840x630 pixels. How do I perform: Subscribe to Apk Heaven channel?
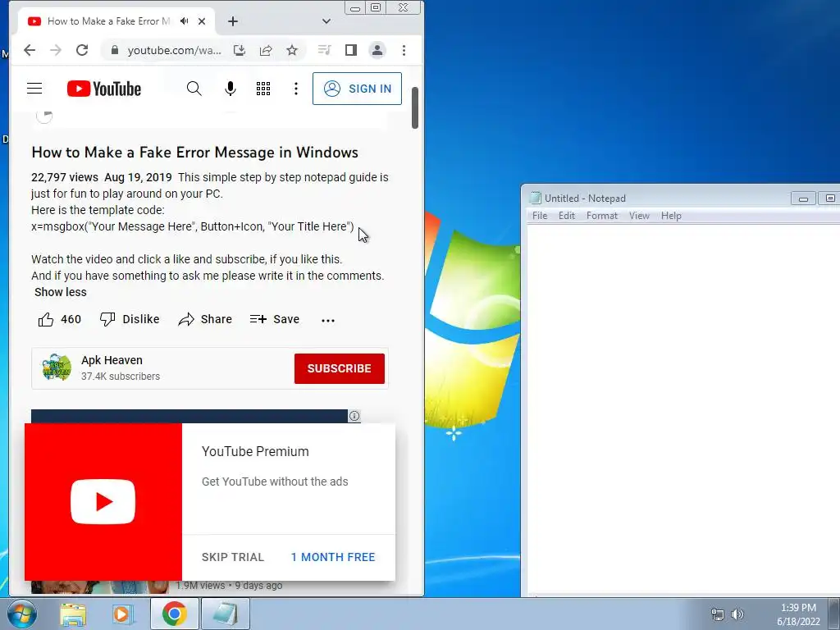(x=339, y=368)
